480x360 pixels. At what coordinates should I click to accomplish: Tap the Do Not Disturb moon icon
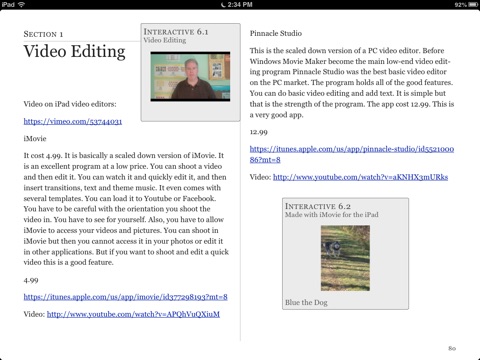(223, 4)
